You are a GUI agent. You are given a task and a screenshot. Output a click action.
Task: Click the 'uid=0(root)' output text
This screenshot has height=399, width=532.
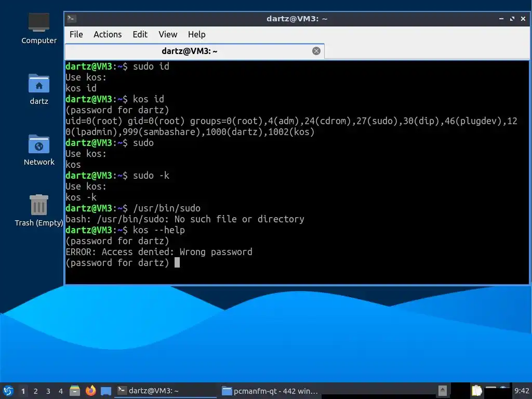pos(94,121)
